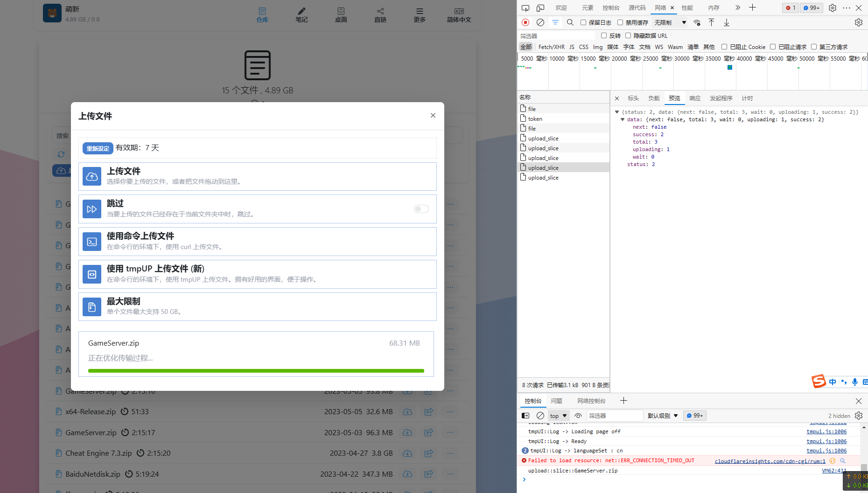Click the max limit file icon

coord(92,307)
